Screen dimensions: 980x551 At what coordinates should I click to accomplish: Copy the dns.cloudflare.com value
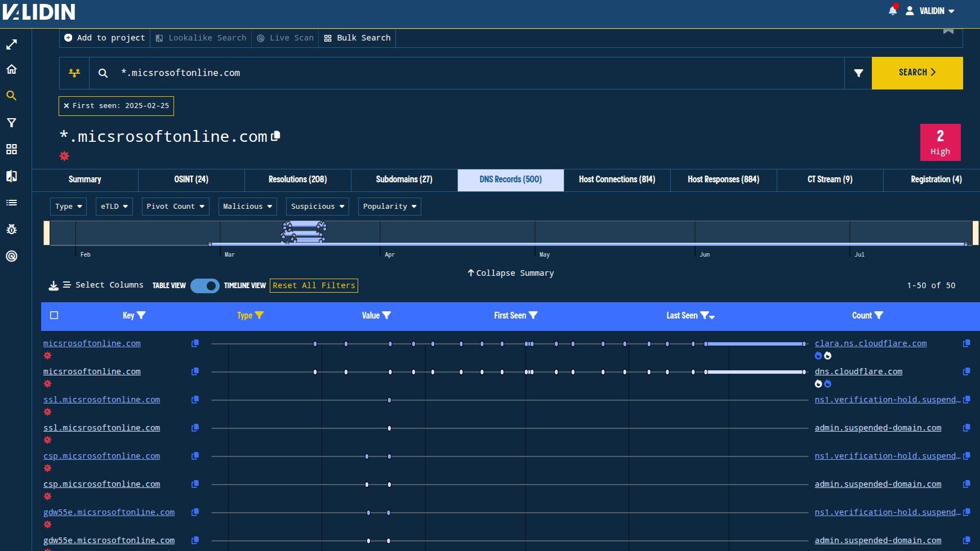click(966, 371)
